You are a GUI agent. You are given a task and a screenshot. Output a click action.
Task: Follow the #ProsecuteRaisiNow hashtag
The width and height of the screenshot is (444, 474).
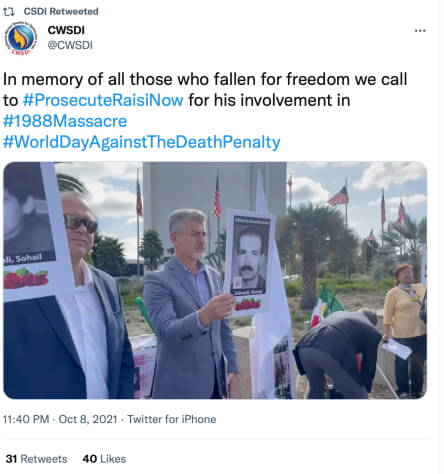coord(103,100)
